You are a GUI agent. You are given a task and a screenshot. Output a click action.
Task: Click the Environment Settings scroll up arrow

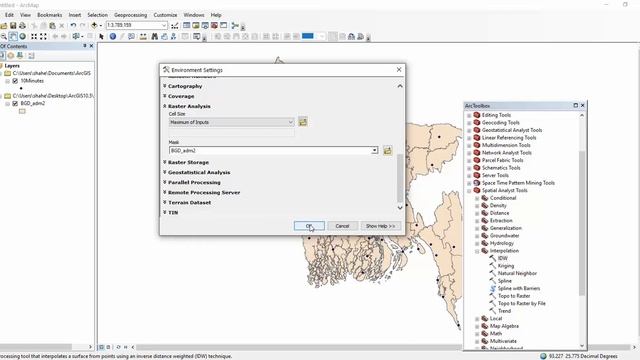coord(400,86)
